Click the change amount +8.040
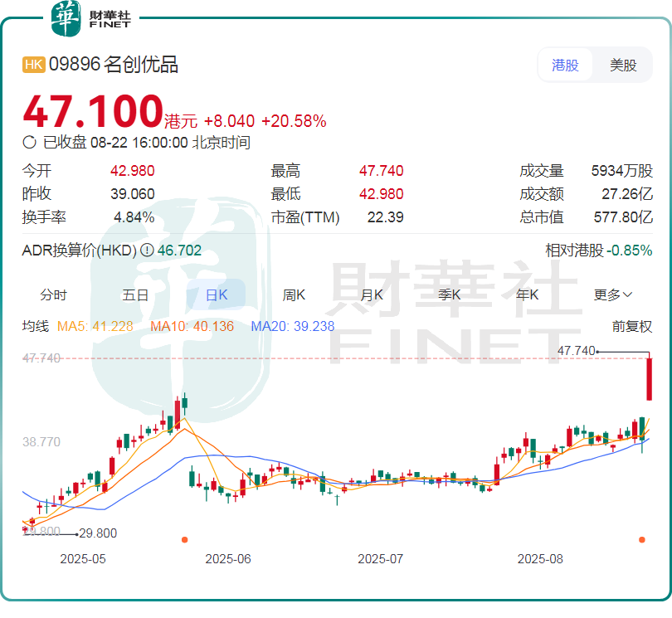The width and height of the screenshot is (672, 618). (x=229, y=121)
